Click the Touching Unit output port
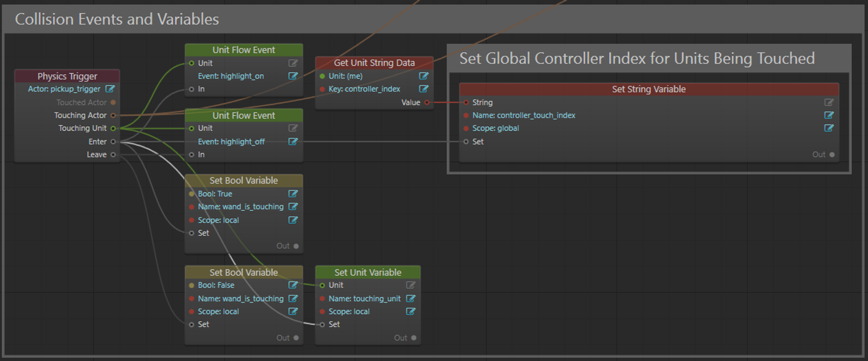The width and height of the screenshot is (868, 361). 113,129
